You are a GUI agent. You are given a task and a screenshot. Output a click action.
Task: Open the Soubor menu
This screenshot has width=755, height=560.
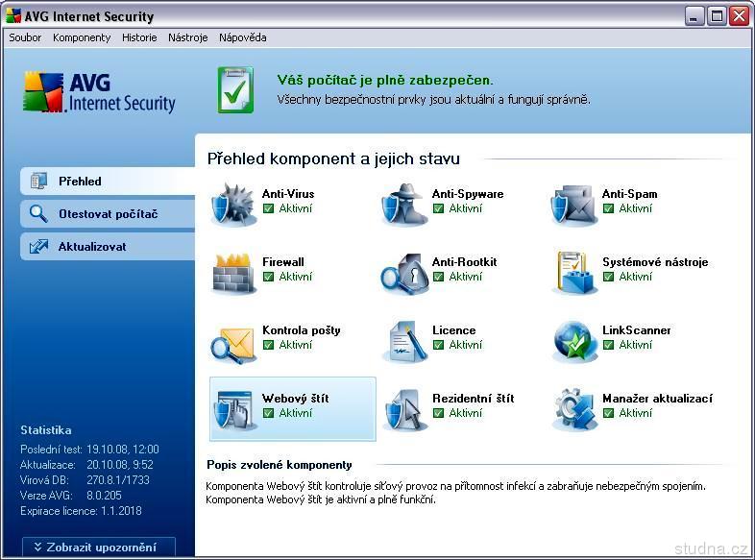25,37
